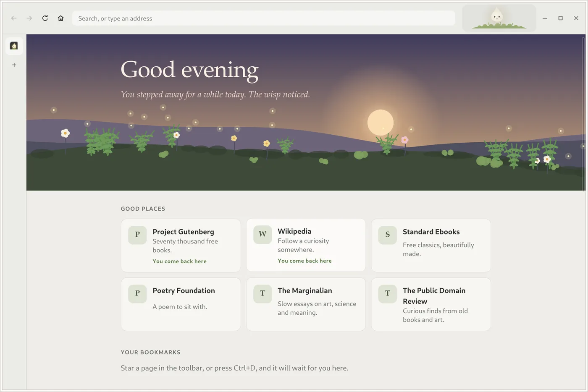Go to the Poetry Foundation title link
The height and width of the screenshot is (392, 588).
(x=184, y=290)
